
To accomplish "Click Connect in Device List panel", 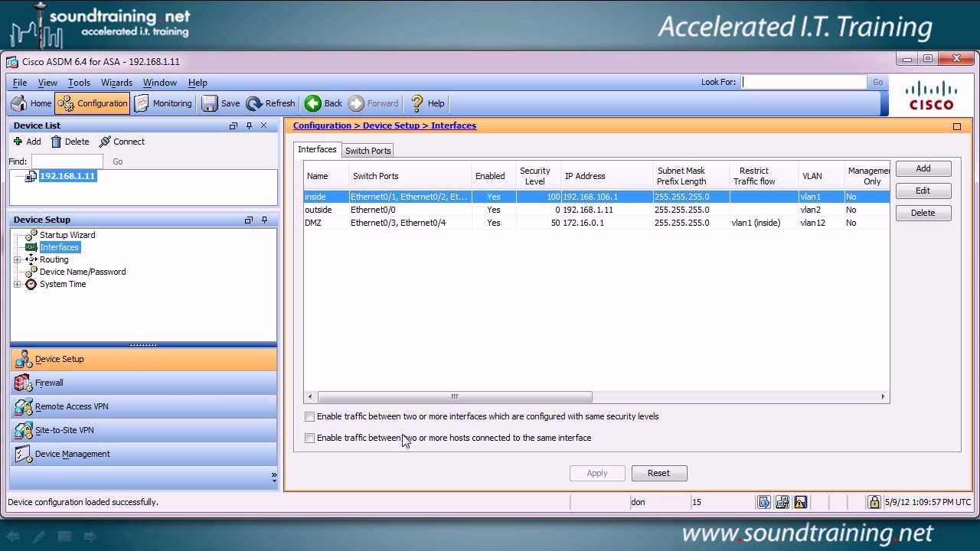I will (x=122, y=142).
